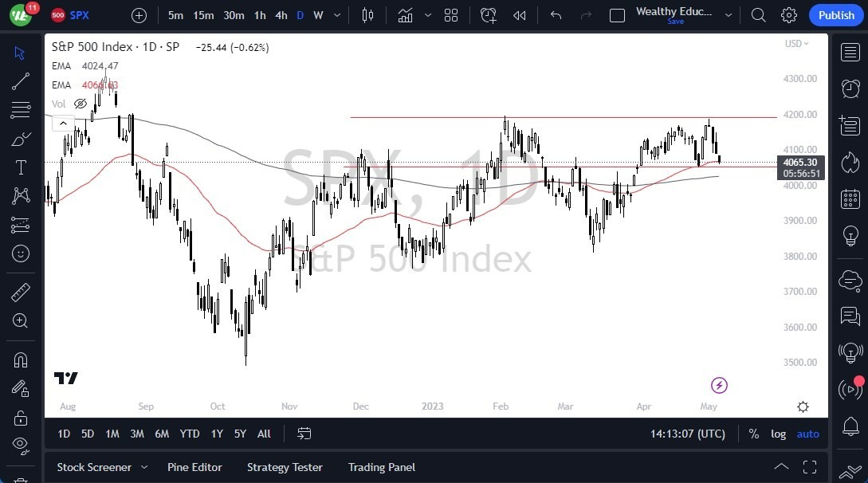Enable logarithmic scale with the log button
The image size is (868, 483).
pos(778,434)
